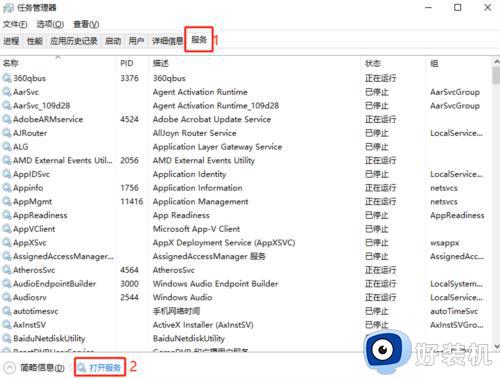Click the AarSvc service icon
The height and width of the screenshot is (379, 500).
click(x=7, y=92)
